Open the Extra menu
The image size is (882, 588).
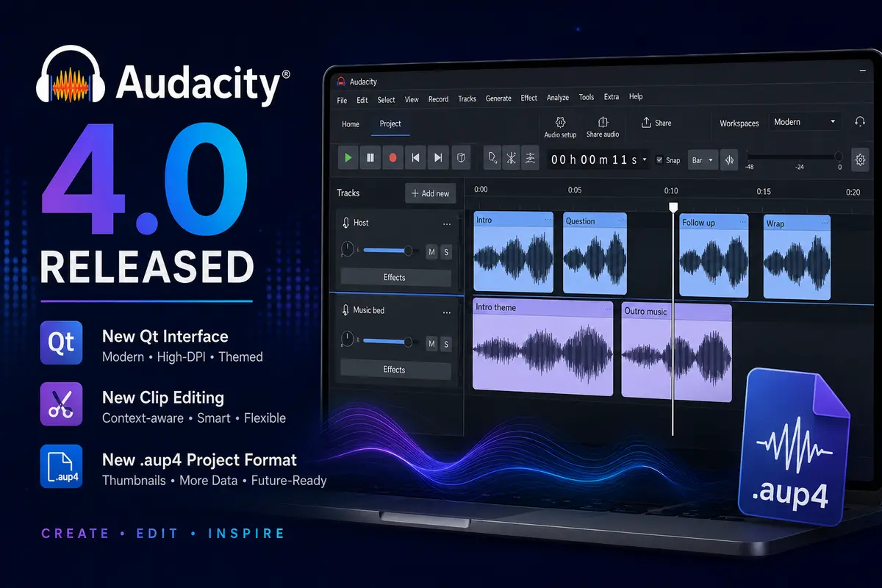coord(612,97)
